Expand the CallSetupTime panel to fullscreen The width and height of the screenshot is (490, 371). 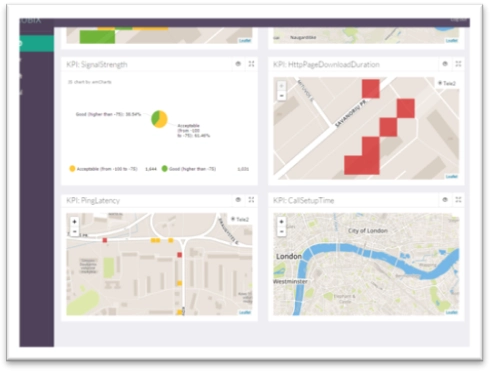coord(458,200)
